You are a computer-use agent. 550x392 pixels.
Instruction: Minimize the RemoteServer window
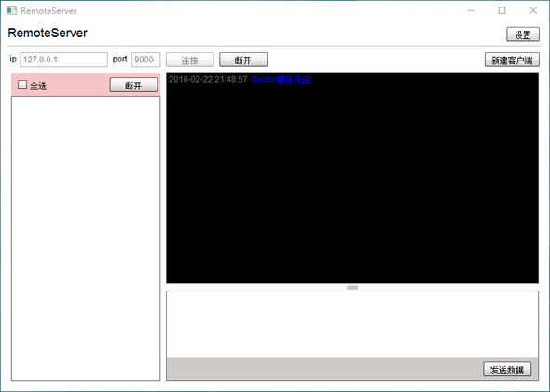point(471,10)
